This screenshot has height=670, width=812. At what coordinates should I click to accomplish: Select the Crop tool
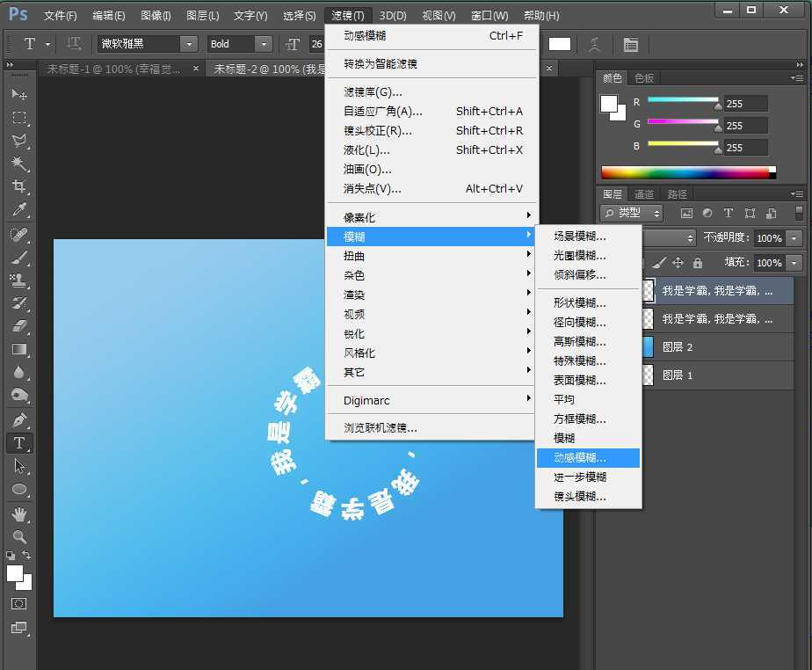click(19, 186)
